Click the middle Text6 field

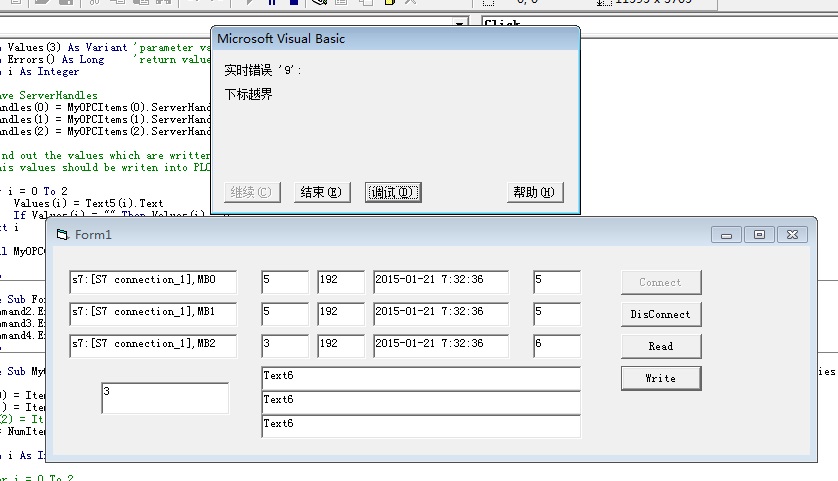click(x=421, y=402)
